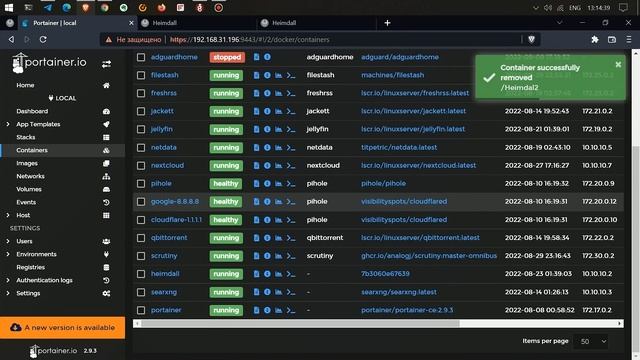Open the nextcloud container link
The height and width of the screenshot is (360, 640).
coord(167,165)
